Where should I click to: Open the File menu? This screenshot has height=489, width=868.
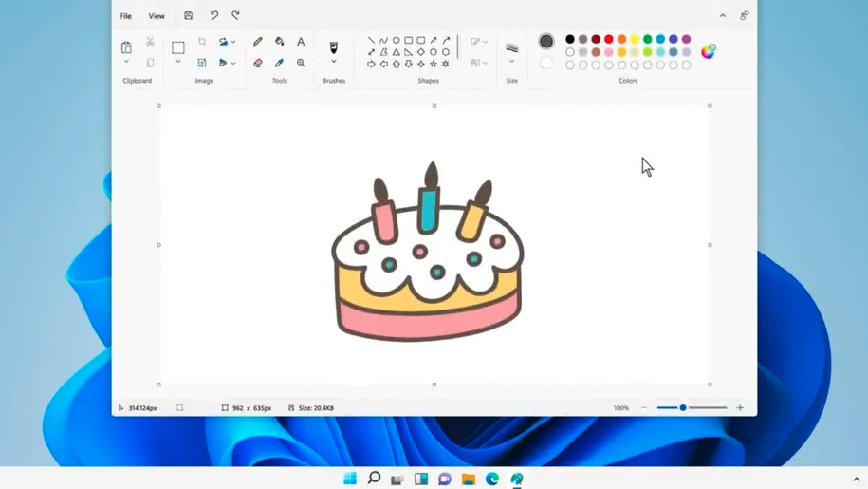[125, 16]
